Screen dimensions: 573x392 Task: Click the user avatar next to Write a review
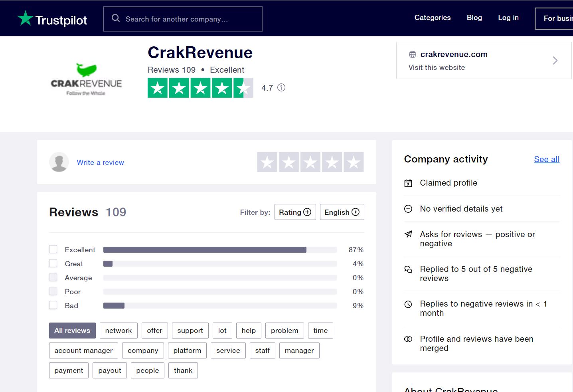59,162
